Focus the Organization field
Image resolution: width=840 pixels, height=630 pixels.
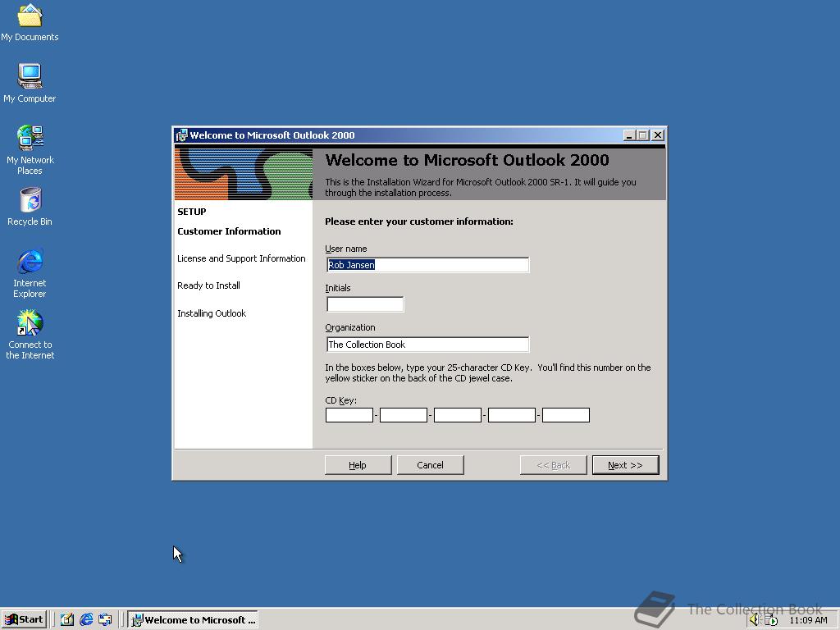coord(427,345)
